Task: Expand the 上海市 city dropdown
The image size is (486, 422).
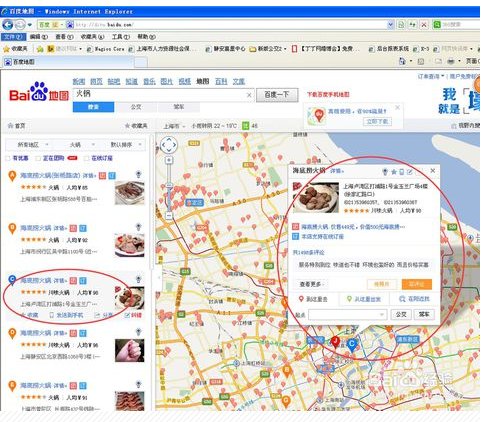Action: point(174,126)
